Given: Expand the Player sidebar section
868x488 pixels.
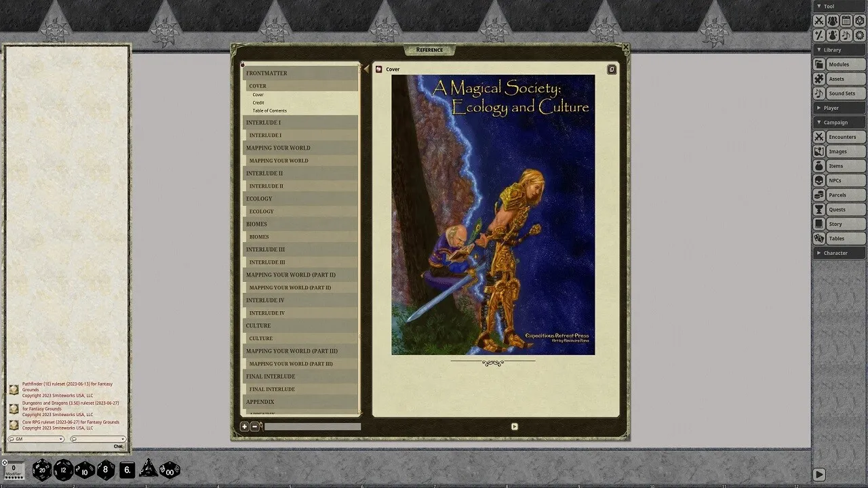Looking at the screenshot, I should (840, 108).
